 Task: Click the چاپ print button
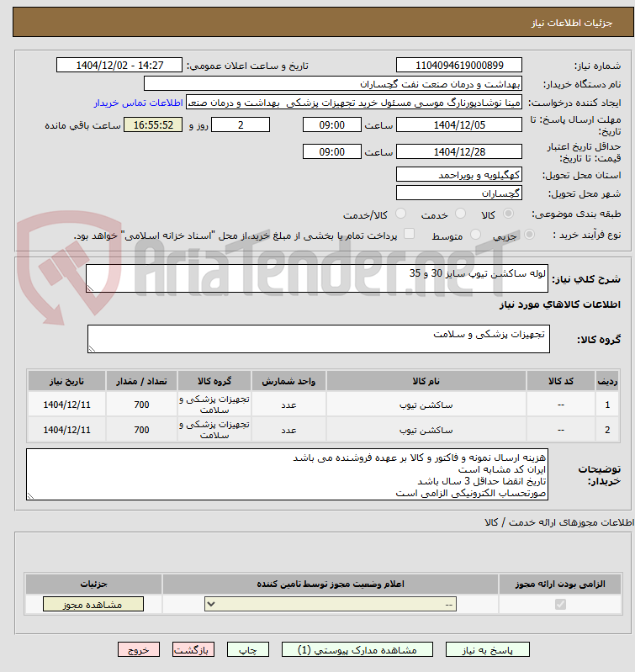247,650
